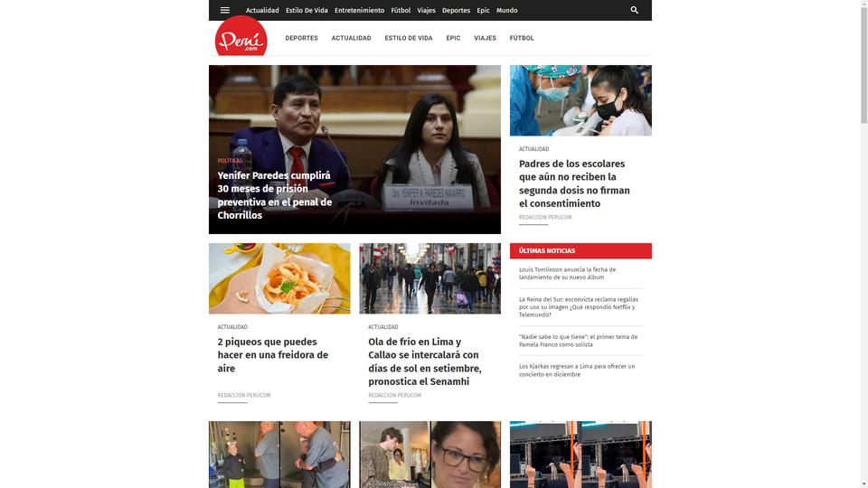The width and height of the screenshot is (868, 488).
Task: Click the page vertical scrollbar
Action: 863,244
